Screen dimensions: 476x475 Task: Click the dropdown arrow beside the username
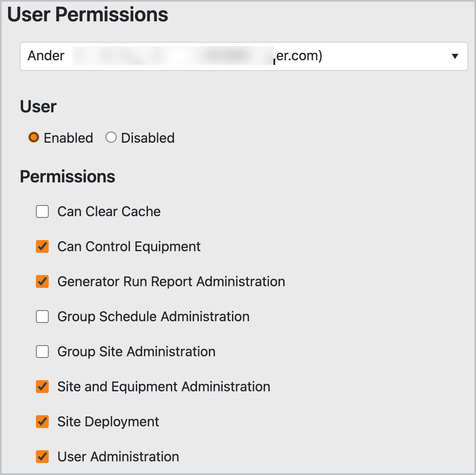(455, 56)
